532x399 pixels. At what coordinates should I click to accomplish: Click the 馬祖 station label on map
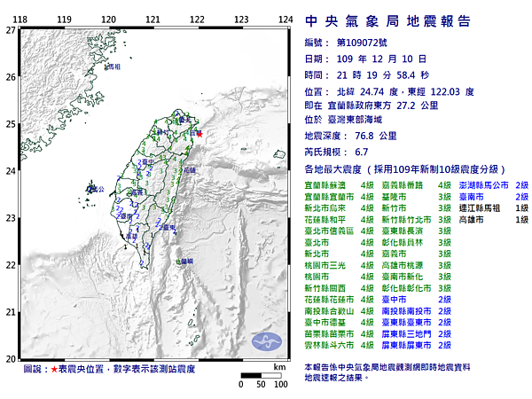[111, 66]
